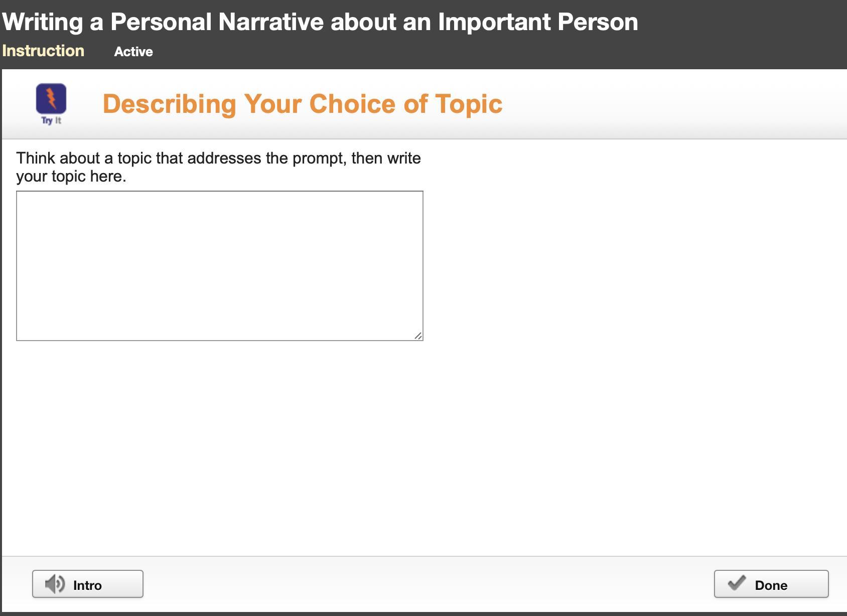The image size is (847, 616).
Task: Click the text line "your topic here."
Action: pyautogui.click(x=71, y=177)
